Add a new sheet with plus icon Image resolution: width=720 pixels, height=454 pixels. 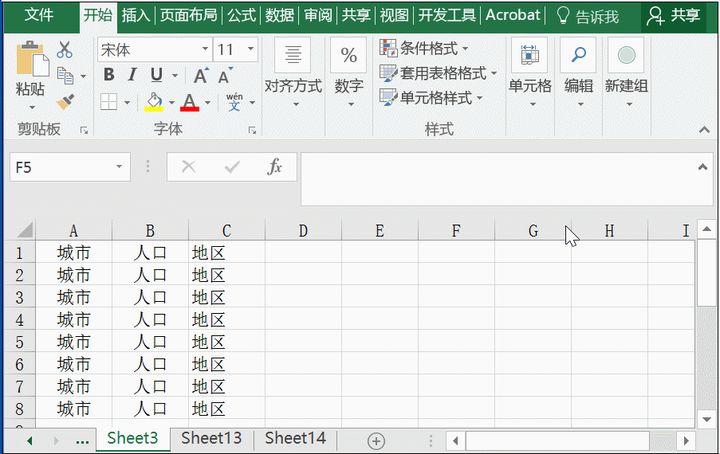376,440
